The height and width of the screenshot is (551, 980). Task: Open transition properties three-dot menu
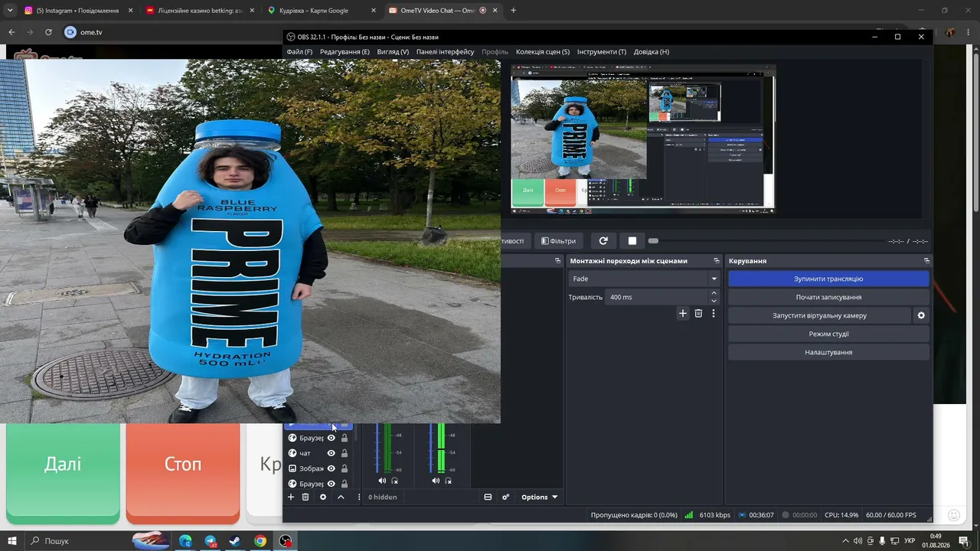point(714,313)
